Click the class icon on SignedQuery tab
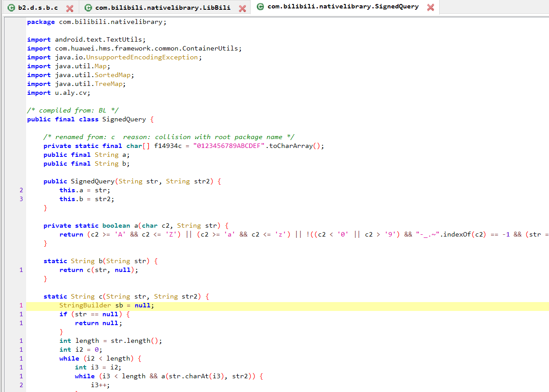Screen dimensions: 549x392 [261, 7]
